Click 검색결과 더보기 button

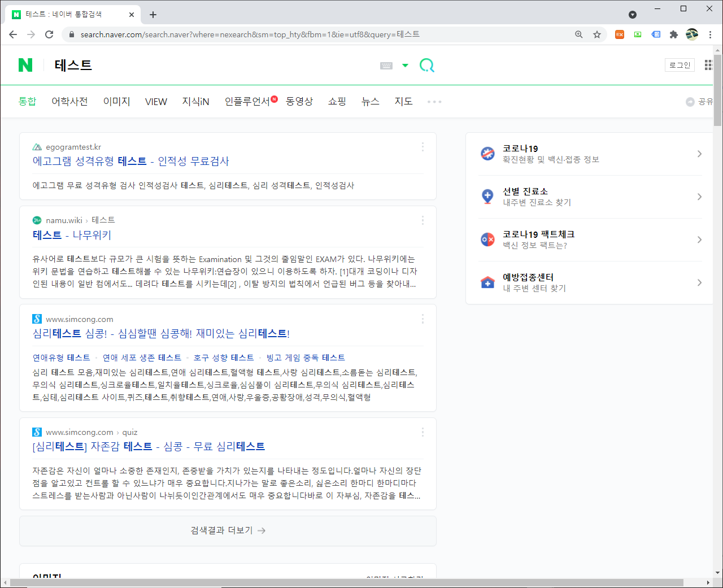228,530
